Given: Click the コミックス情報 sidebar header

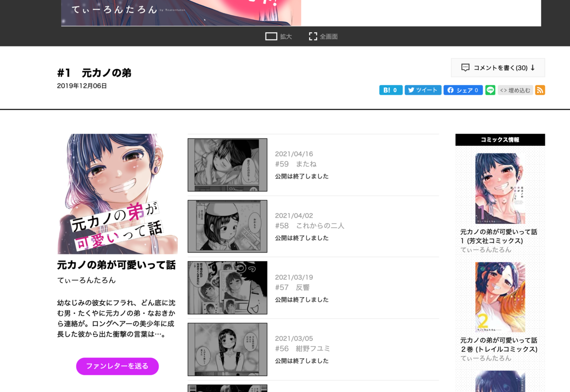Looking at the screenshot, I should click(x=500, y=140).
